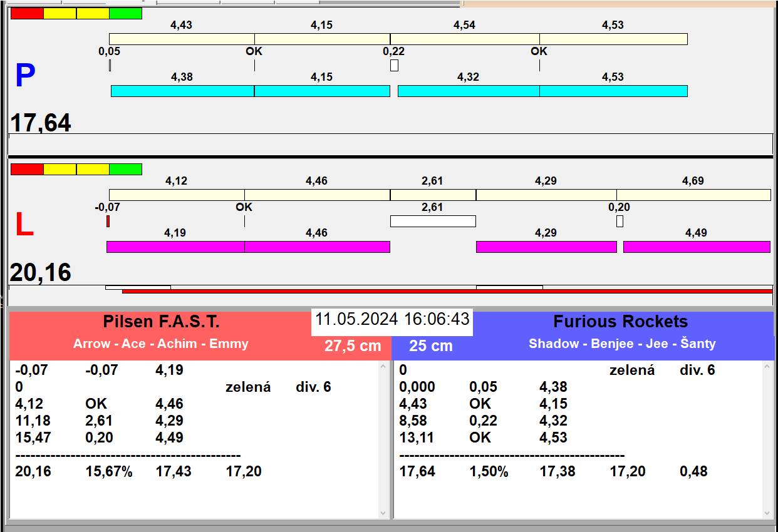Click the 27,5 cm jump height label
The width and height of the screenshot is (778, 532).
353,345
